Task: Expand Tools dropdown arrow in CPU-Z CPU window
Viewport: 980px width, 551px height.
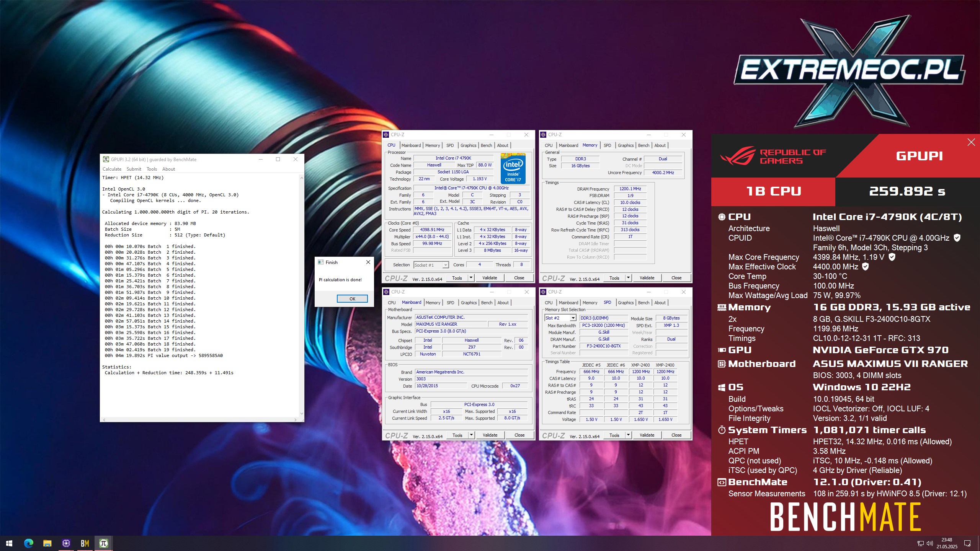Action: click(471, 278)
